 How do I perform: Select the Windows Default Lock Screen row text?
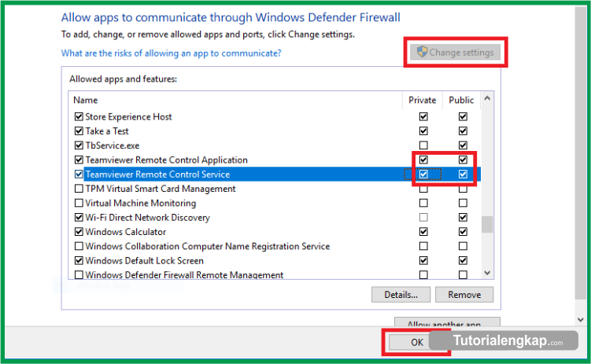tap(144, 260)
